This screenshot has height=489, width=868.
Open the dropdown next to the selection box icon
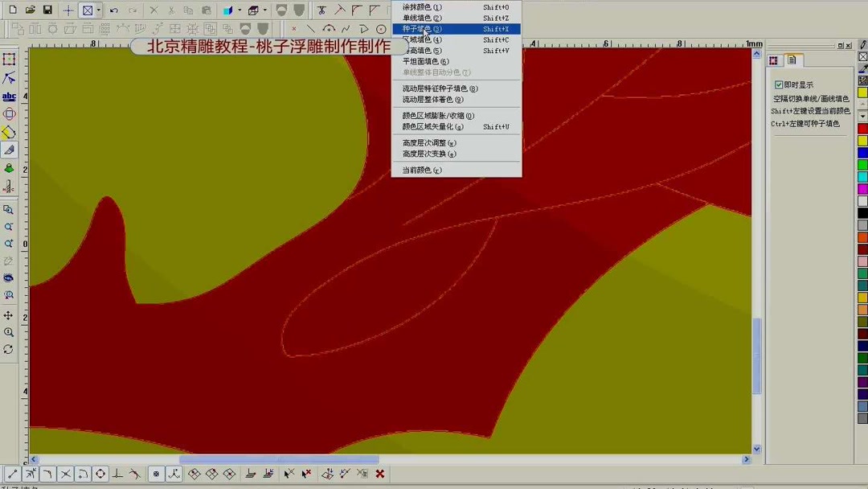pos(98,9)
